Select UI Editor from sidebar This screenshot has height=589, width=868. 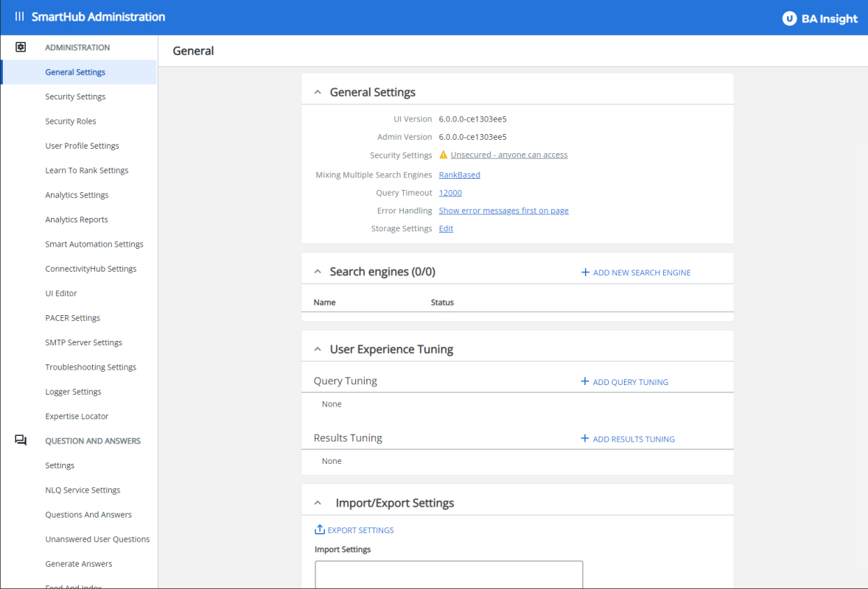tap(61, 293)
